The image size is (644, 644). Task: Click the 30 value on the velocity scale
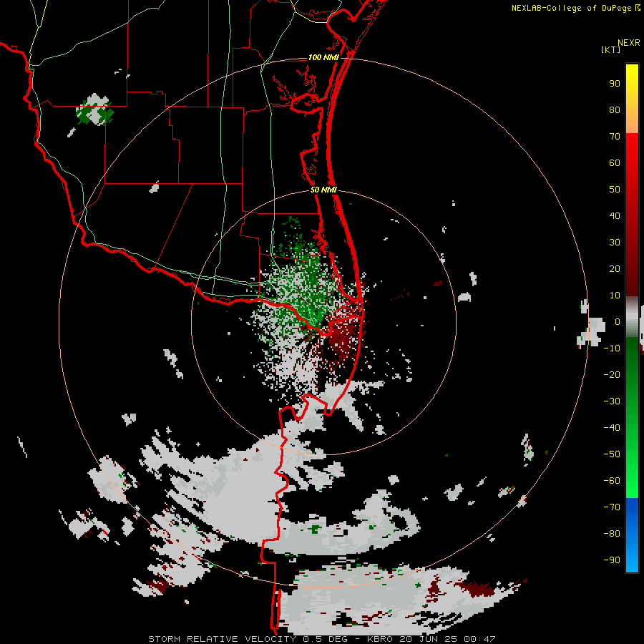tap(615, 243)
